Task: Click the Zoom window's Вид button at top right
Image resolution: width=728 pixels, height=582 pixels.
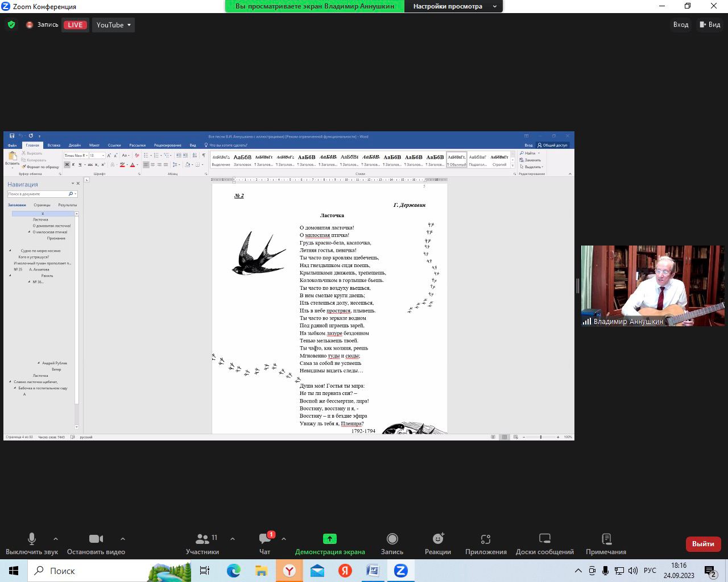Action: click(710, 24)
